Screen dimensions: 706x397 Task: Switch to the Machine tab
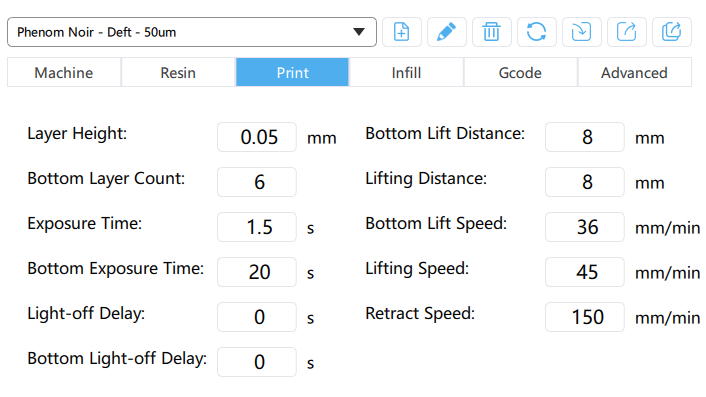64,72
